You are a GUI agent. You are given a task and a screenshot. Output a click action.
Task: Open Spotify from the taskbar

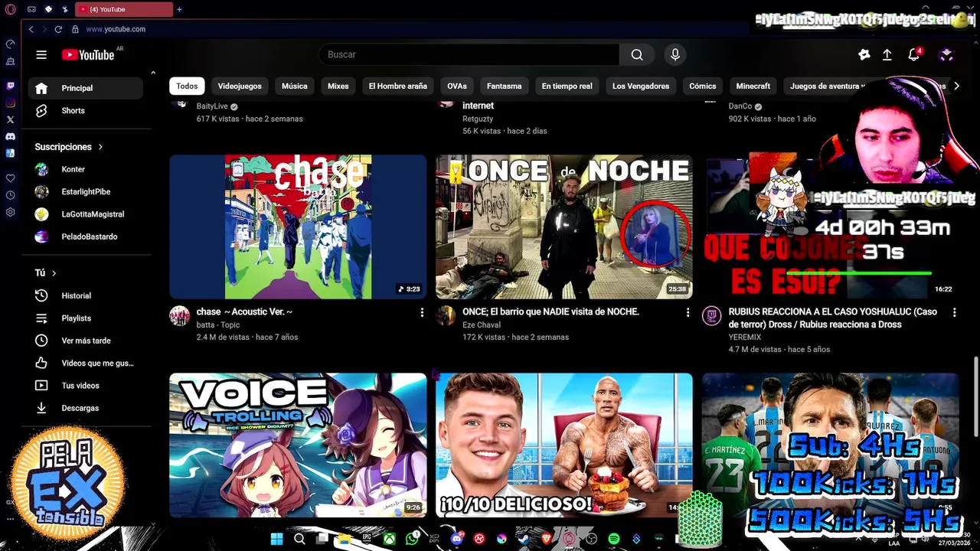613,539
